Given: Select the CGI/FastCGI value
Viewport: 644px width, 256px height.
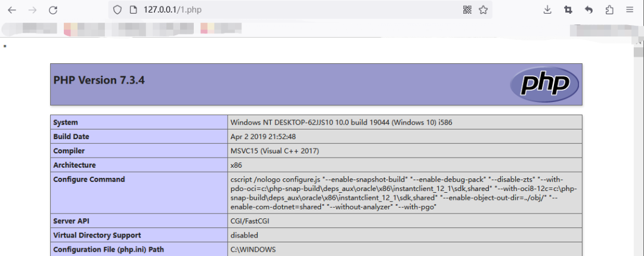Looking at the screenshot, I should (x=250, y=221).
